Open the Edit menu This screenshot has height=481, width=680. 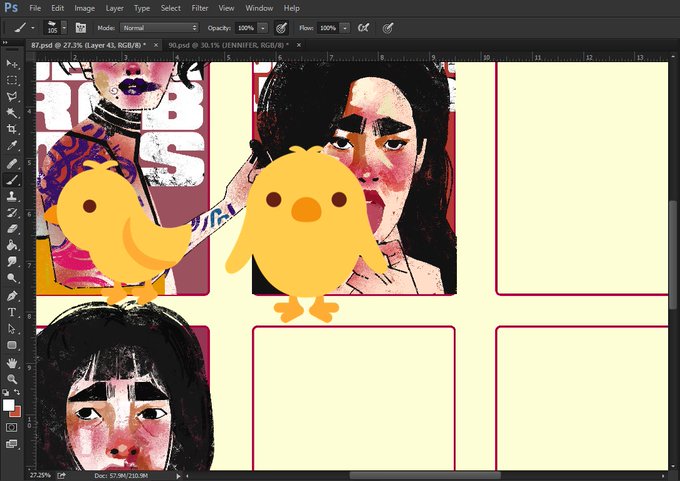pyautogui.click(x=57, y=8)
